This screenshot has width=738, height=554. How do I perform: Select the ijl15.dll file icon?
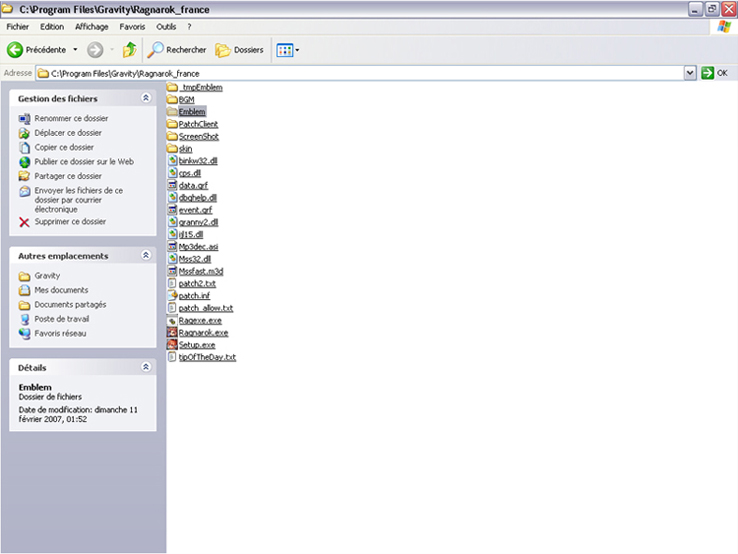172,234
